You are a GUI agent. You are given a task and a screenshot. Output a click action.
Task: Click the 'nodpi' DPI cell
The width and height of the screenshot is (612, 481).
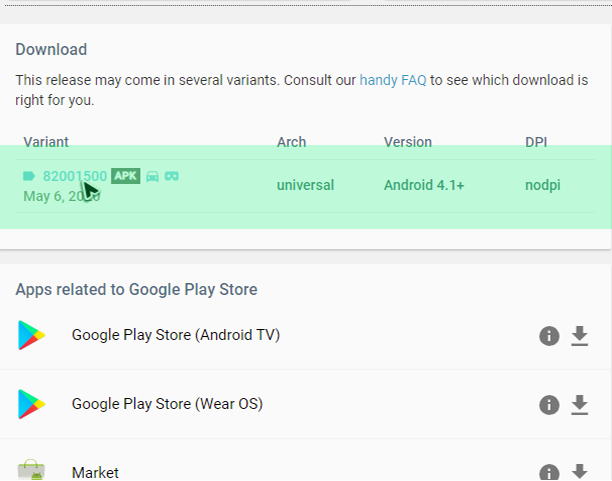point(543,185)
